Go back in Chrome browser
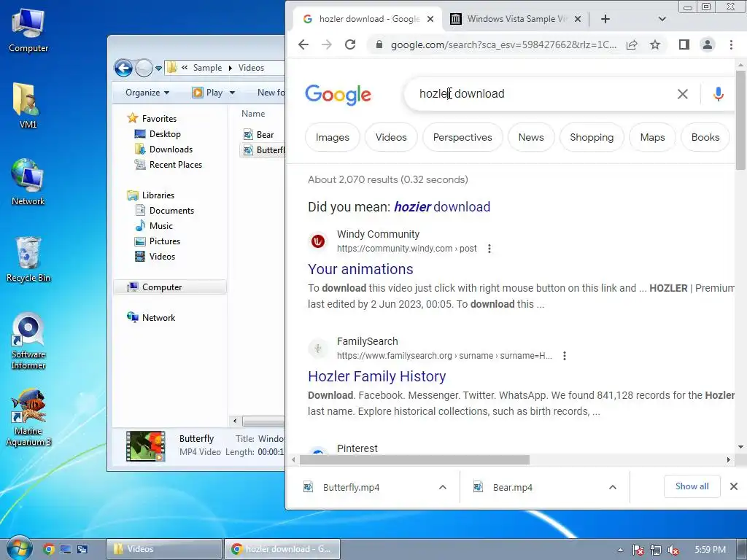 tap(303, 44)
